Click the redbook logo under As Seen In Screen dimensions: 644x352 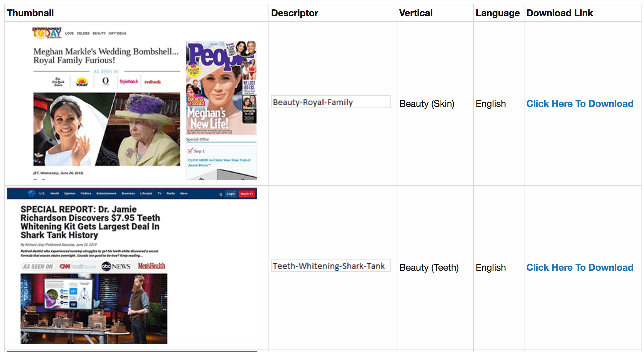tap(153, 82)
